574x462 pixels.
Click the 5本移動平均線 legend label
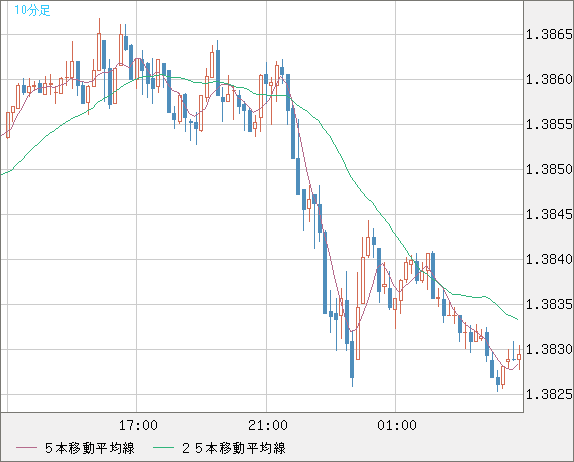(90, 448)
